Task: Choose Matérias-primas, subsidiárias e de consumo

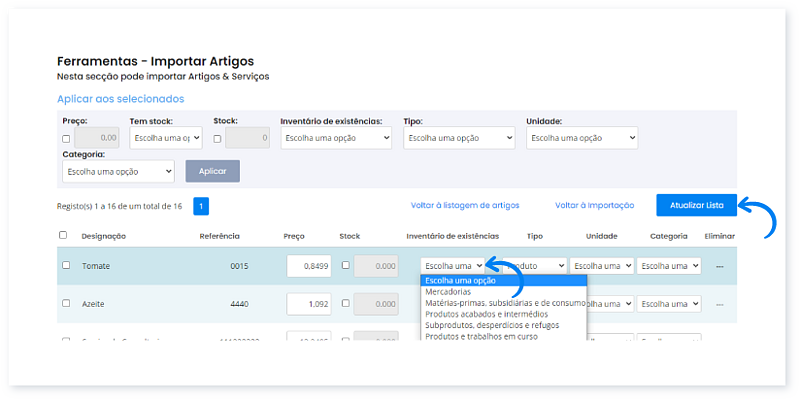Action: coord(504,303)
